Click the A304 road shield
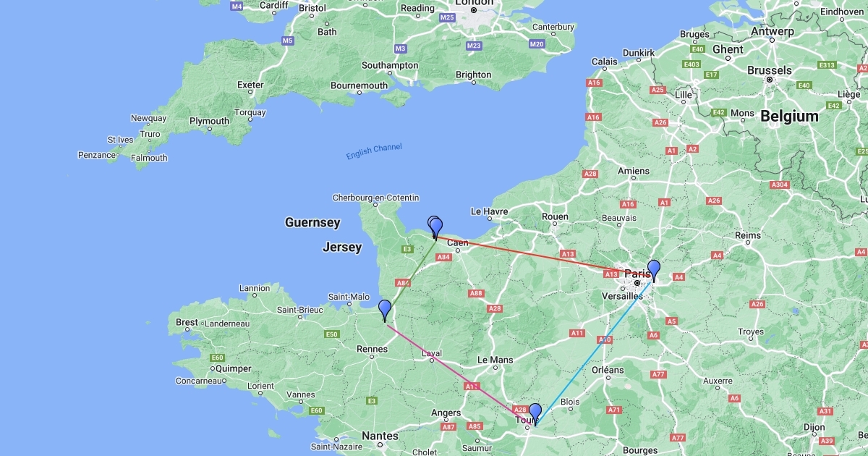Screen dimensions: 868x456 point(780,185)
